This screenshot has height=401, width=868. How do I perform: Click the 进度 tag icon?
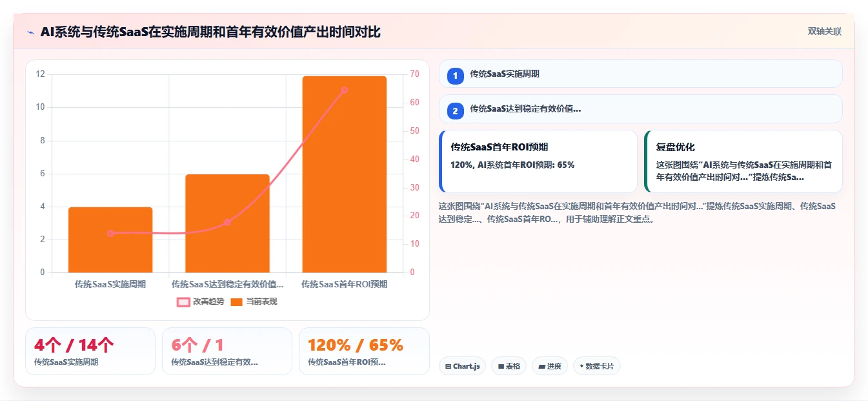[541, 366]
